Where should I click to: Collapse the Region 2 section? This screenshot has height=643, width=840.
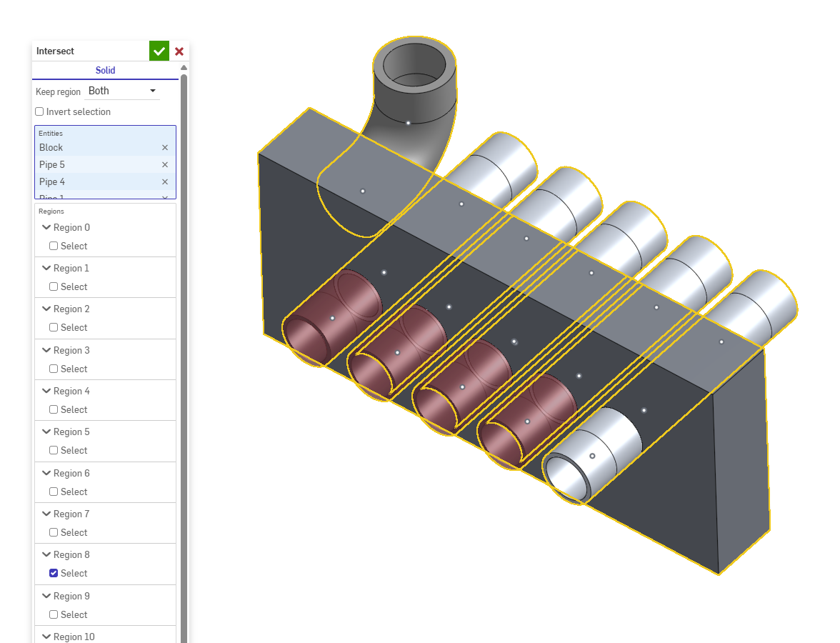[x=46, y=309]
